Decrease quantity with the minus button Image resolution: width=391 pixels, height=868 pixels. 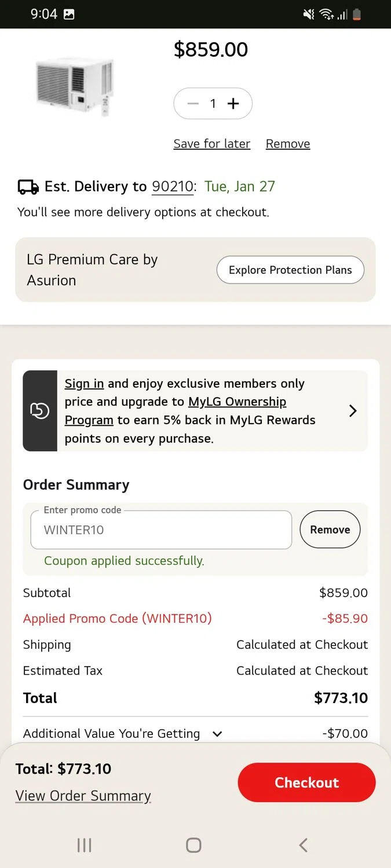[x=193, y=104]
